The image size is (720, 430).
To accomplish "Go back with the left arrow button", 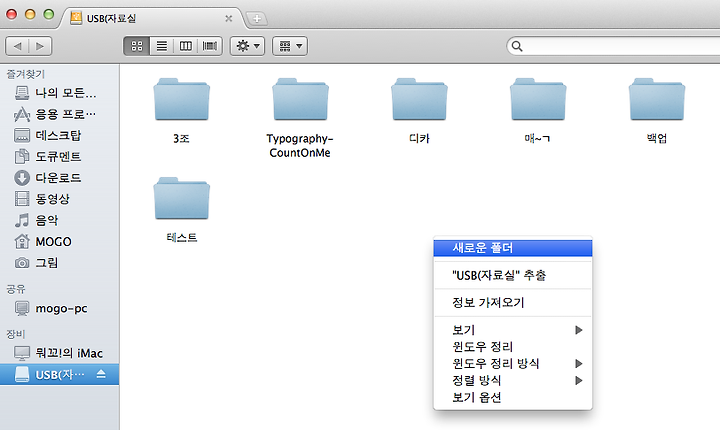I will tap(17, 46).
